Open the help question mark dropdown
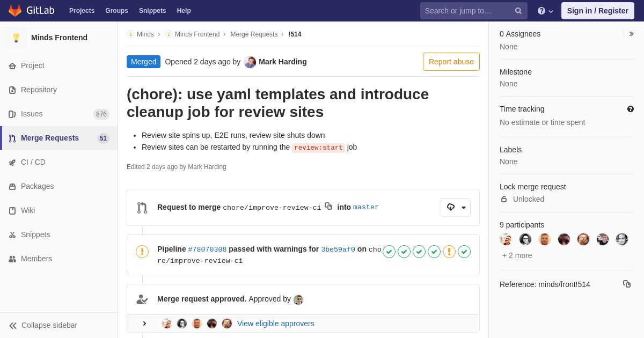 (545, 11)
